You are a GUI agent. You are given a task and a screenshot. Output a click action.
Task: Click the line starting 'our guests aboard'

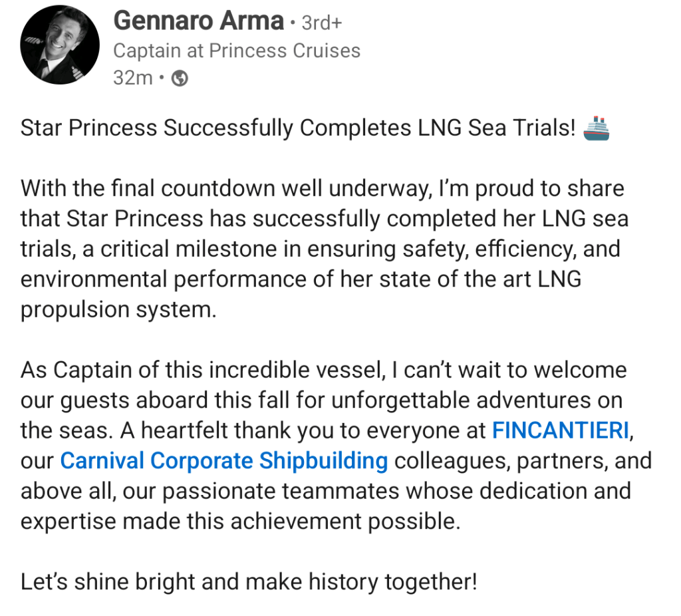click(x=321, y=400)
